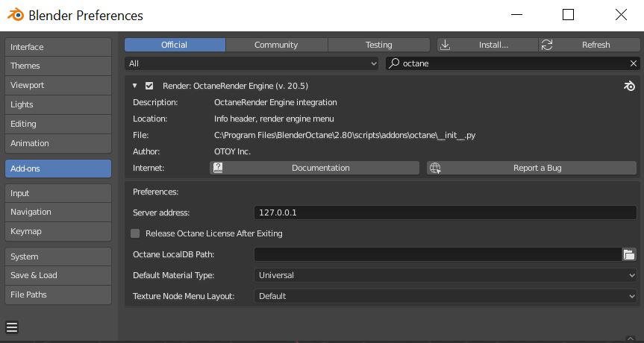
Task: Click the Install... button
Action: (x=487, y=45)
